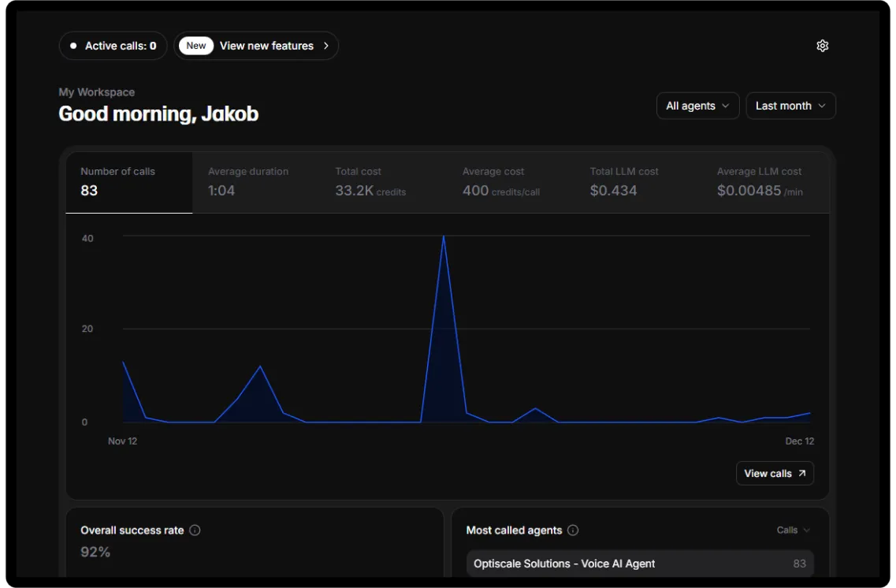Open the Total LLM cost tab
Image resolution: width=896 pixels, height=588 pixels.
[638, 182]
